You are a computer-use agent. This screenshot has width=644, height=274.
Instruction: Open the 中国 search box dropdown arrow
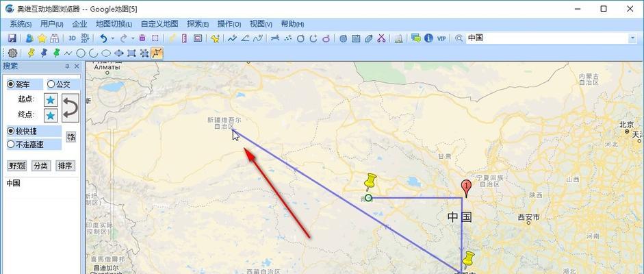point(632,38)
